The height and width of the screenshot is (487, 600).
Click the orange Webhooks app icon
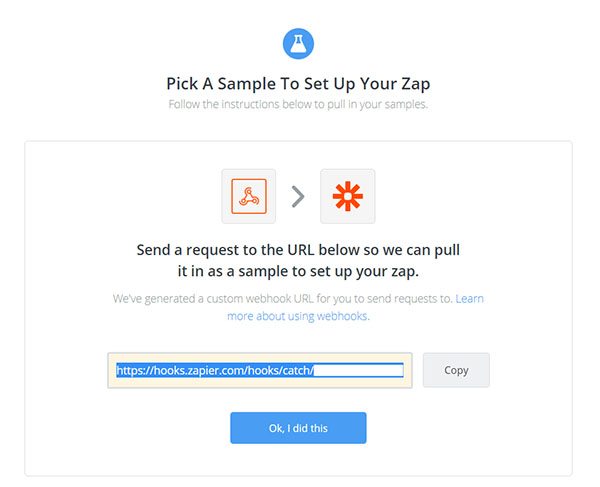click(249, 196)
